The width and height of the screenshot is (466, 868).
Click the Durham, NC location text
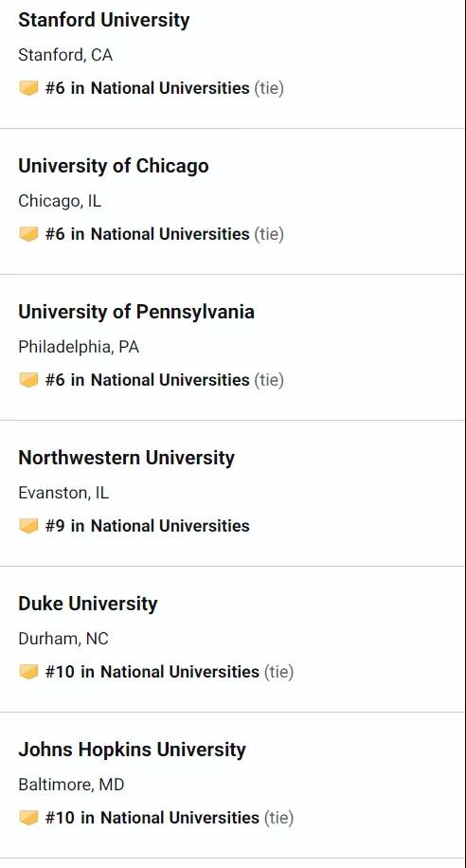point(63,639)
